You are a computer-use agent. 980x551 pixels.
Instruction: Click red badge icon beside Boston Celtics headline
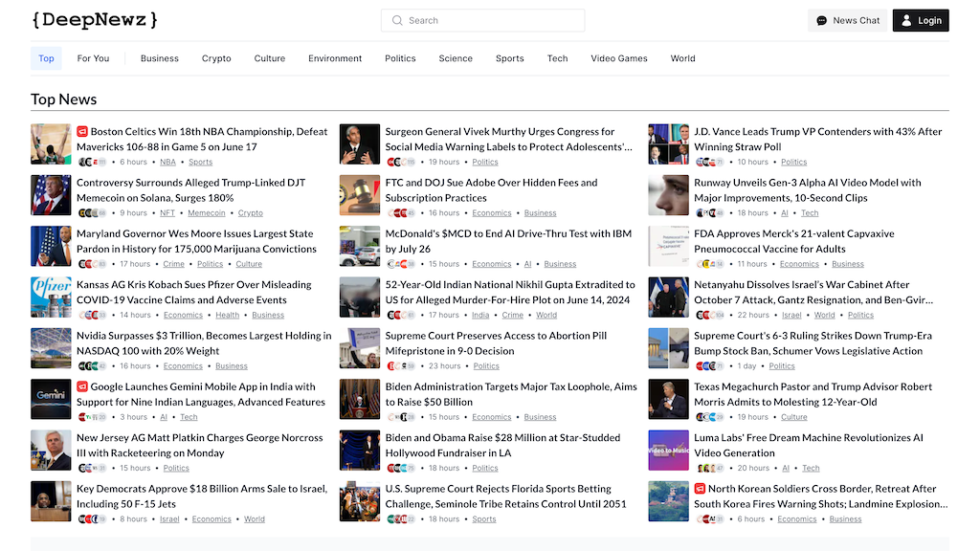pyautogui.click(x=82, y=132)
